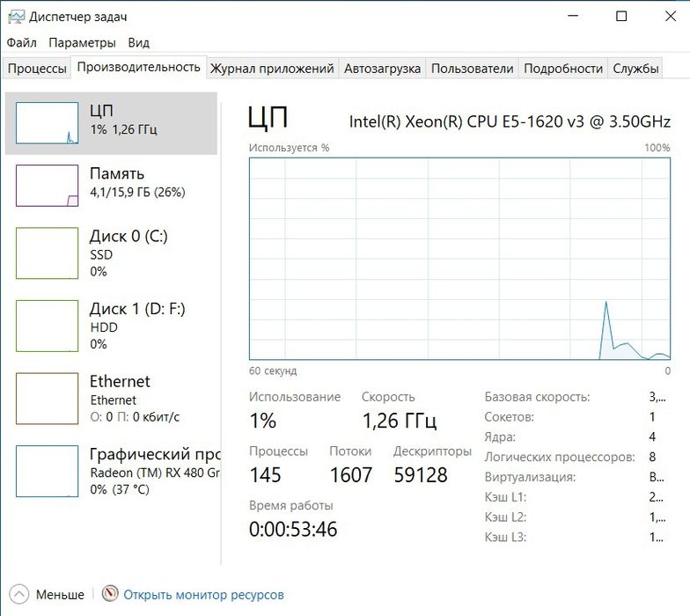Click the Кэш L1 label
The image size is (690, 616).
point(505,497)
